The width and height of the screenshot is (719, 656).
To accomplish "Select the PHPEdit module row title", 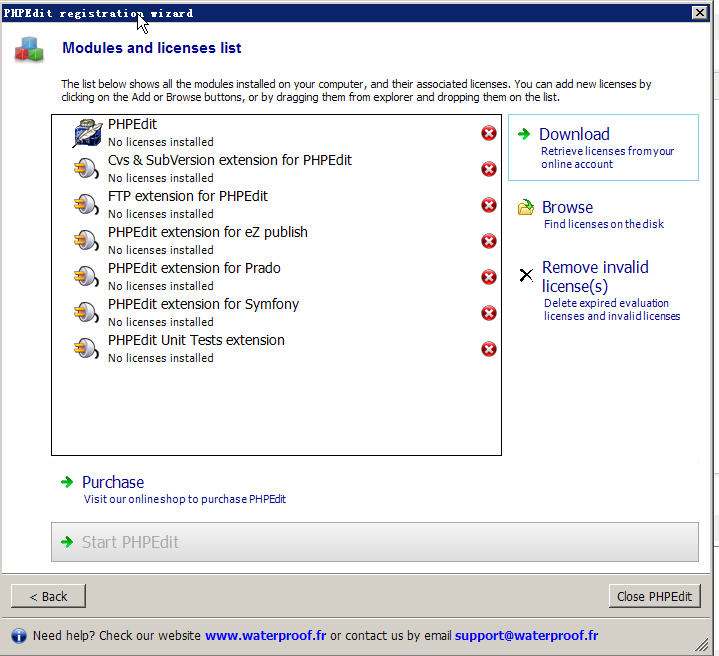I will (x=132, y=124).
